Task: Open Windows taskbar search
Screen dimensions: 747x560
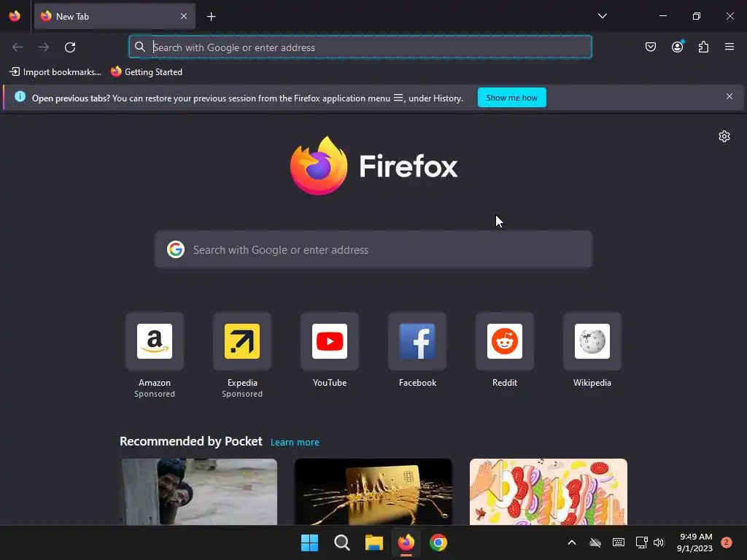Action: point(341,542)
